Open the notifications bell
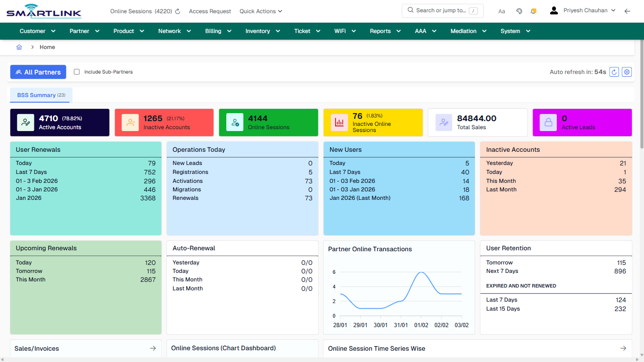This screenshot has height=362, width=644. (x=534, y=11)
